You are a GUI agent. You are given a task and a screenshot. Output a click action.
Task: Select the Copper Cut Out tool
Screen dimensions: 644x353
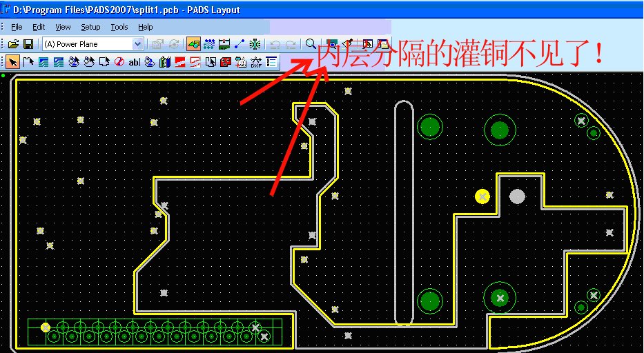click(59, 62)
